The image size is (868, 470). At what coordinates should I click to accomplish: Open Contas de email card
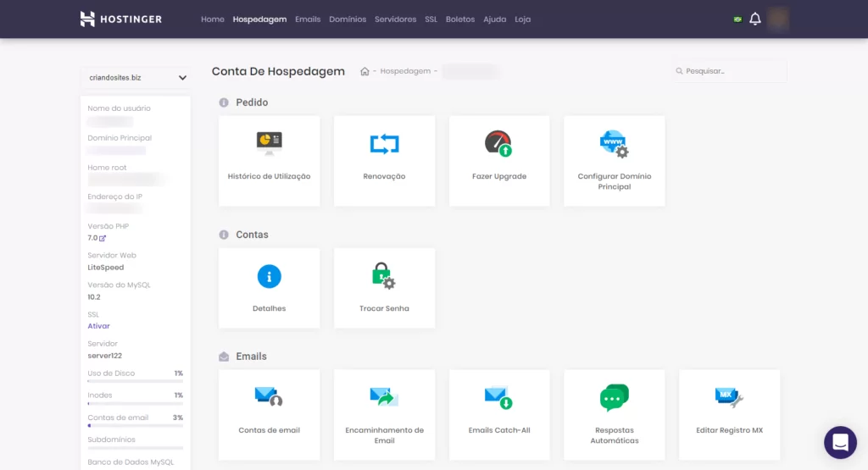(269, 415)
